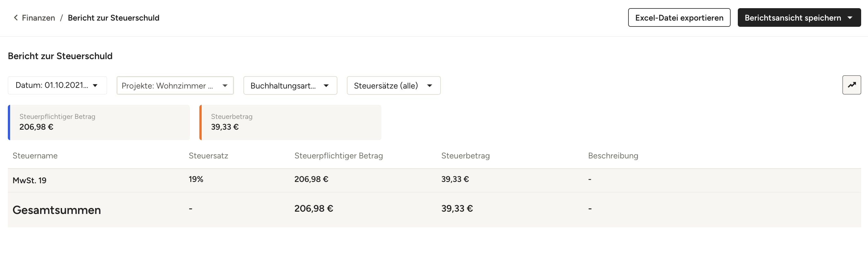Click the Bericht zur Steuerschuld breadcrumb

114,18
